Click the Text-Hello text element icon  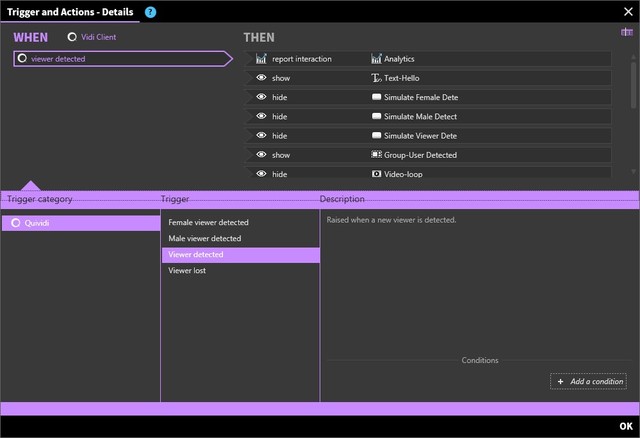click(376, 78)
